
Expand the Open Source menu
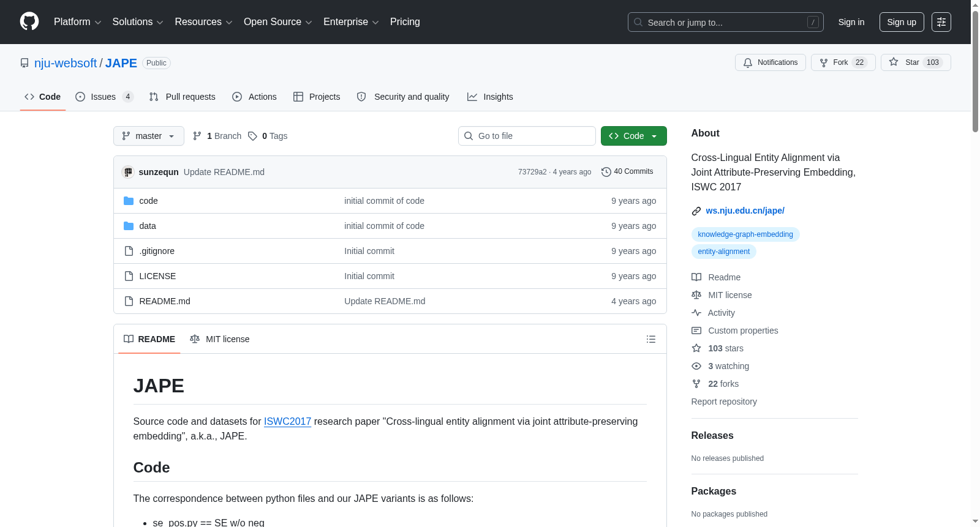tap(278, 22)
